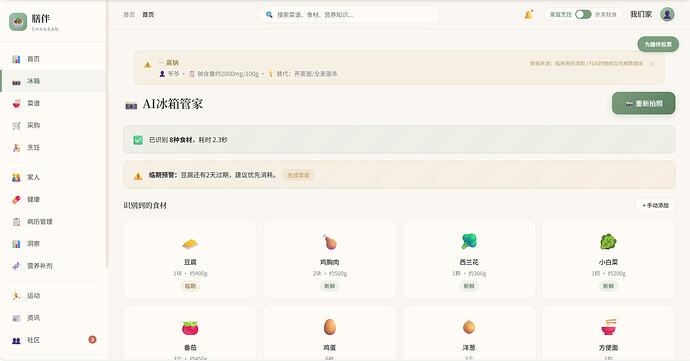Click the 爷爷 person icon in banner
This screenshot has width=690, height=361.
(162, 74)
